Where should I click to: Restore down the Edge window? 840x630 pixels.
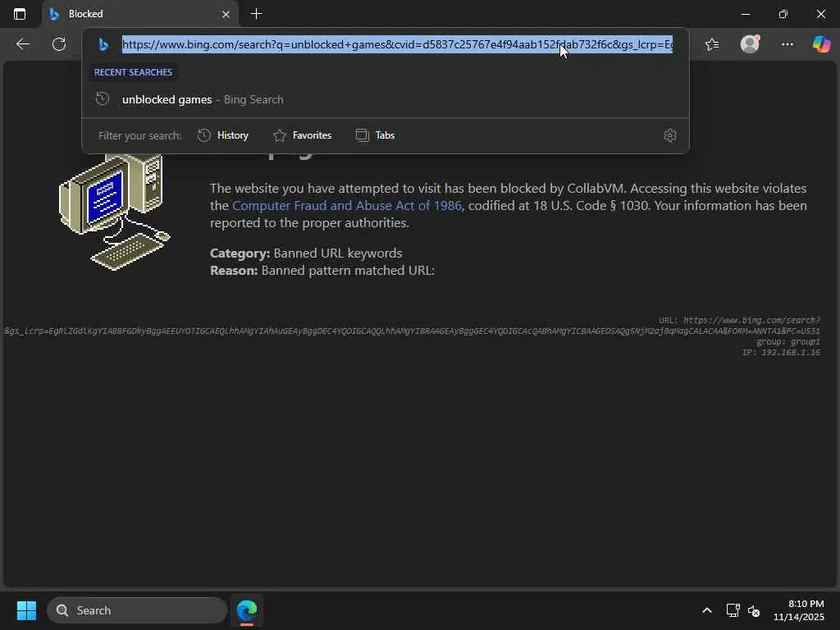point(783,15)
